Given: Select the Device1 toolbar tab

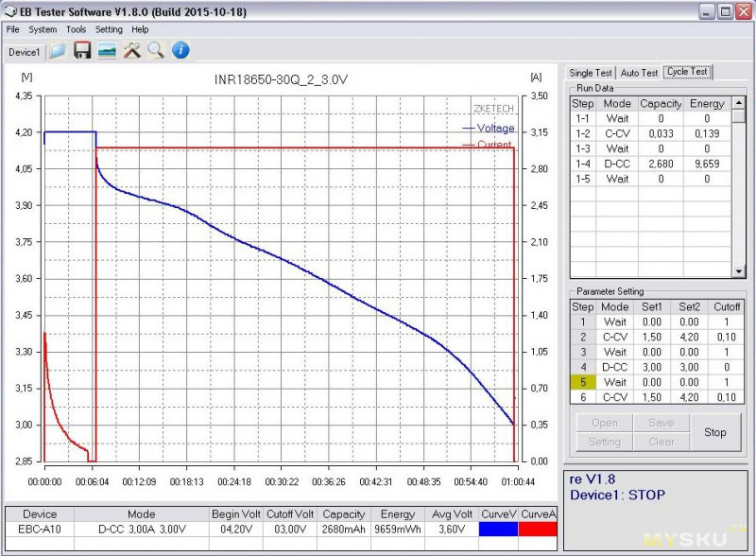Looking at the screenshot, I should point(25,52).
